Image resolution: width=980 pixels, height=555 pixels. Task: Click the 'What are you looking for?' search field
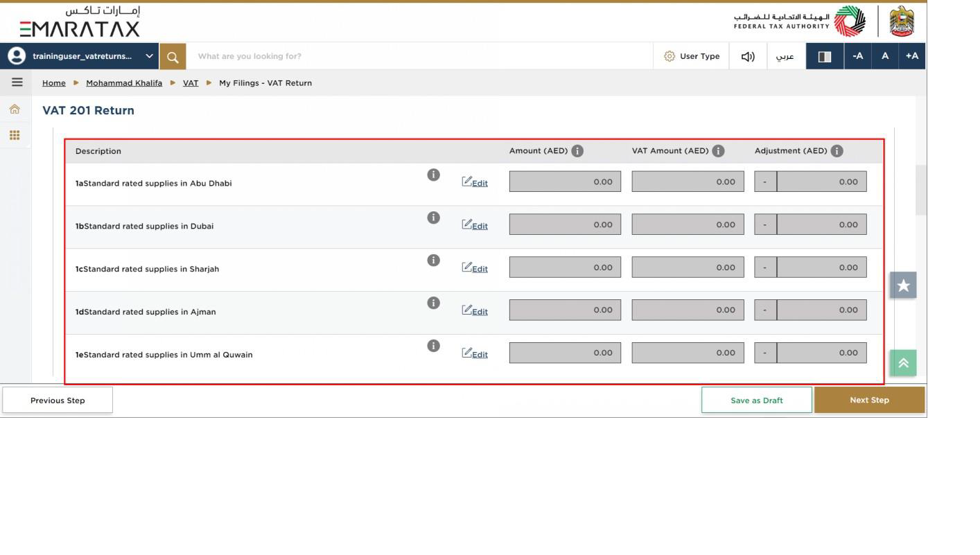pyautogui.click(x=419, y=56)
